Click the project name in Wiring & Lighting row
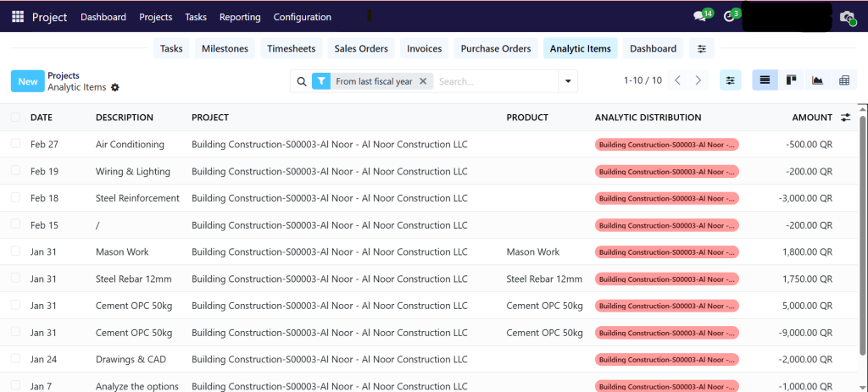Viewport: 868px width, 392px height. (x=330, y=171)
